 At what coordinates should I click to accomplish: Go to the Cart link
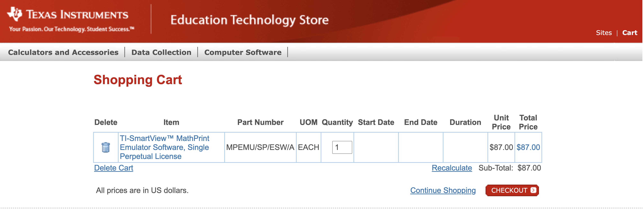click(630, 33)
